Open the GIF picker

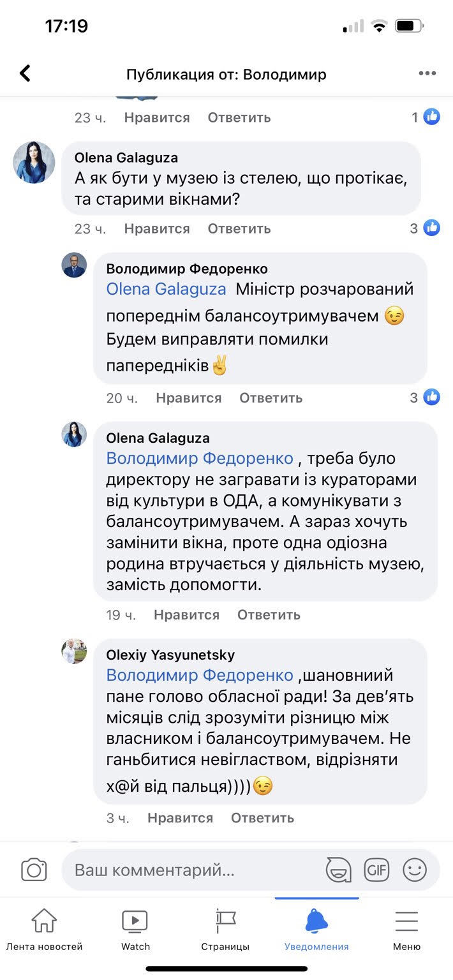(376, 870)
